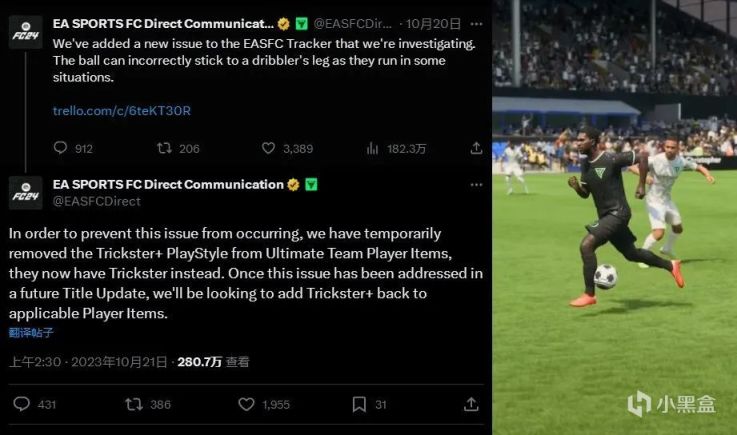Open the FC24 avatar of the second tweet
737x435 pixels.
[x=25, y=192]
